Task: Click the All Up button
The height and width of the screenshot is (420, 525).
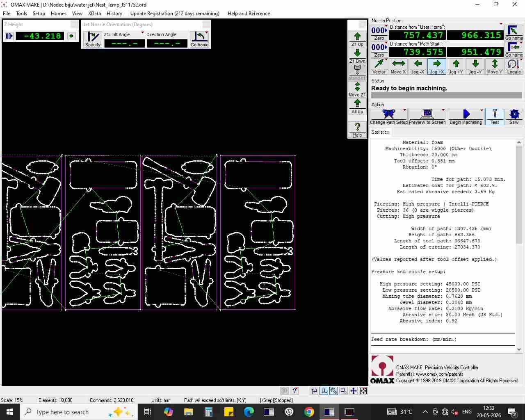Action: click(357, 106)
